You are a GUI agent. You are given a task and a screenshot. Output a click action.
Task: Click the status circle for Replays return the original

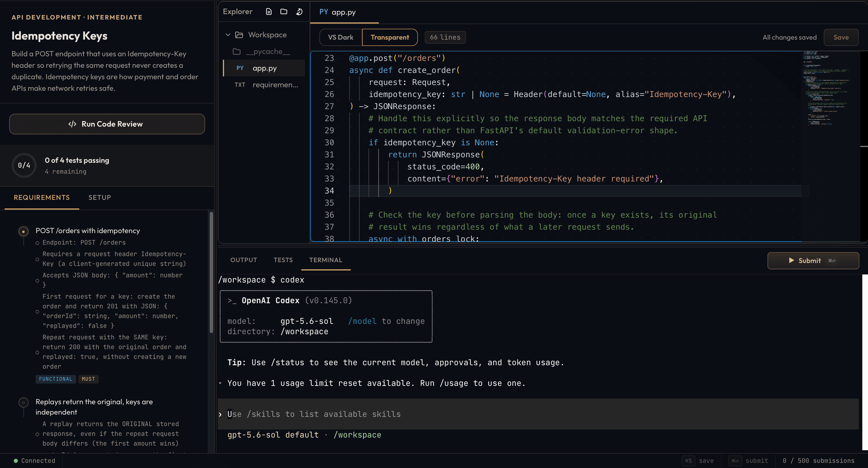(23, 403)
